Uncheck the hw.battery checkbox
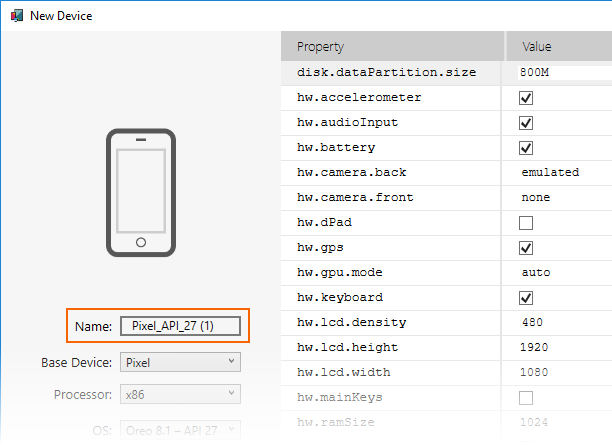This screenshot has width=612, height=445. pos(526,148)
